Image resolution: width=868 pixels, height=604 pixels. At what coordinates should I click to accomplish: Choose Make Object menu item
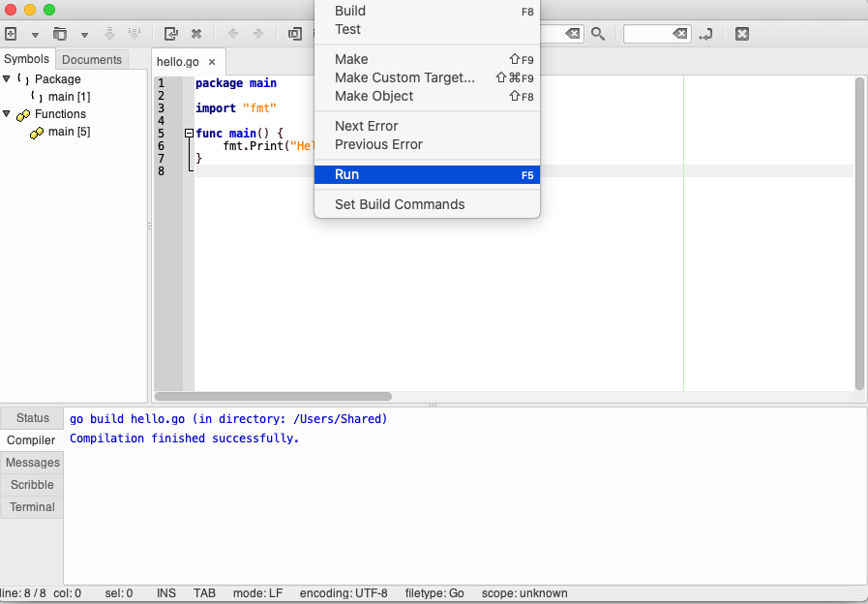427,96
